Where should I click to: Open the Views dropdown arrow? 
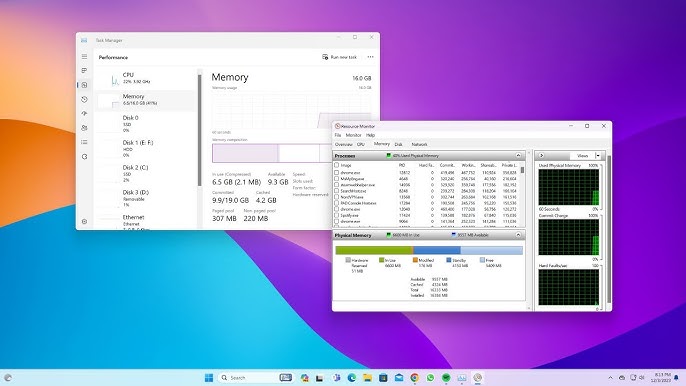(598, 155)
